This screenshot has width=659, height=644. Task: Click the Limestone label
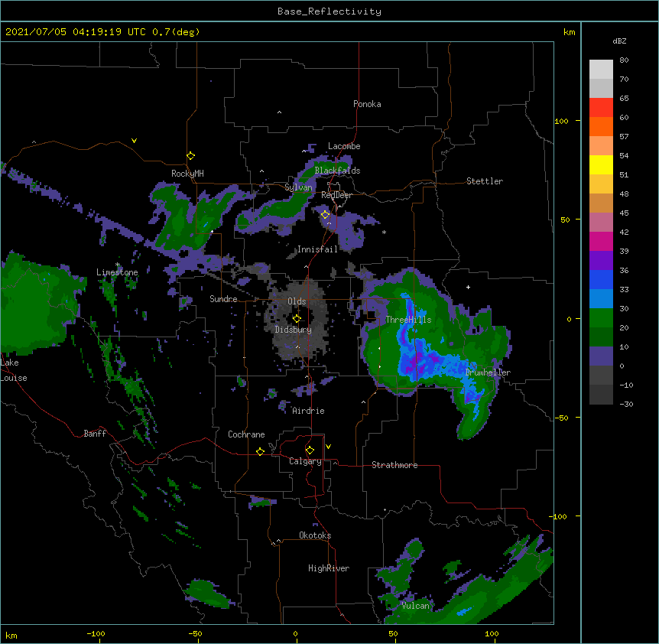(117, 272)
